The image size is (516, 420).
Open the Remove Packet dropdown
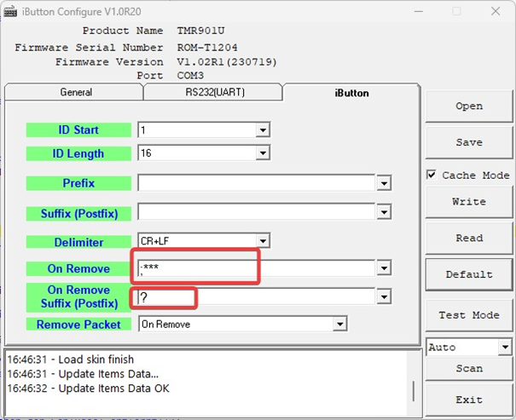point(340,325)
